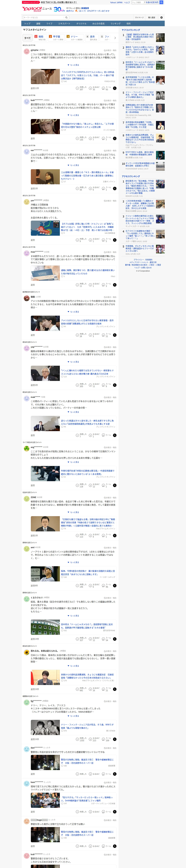Open the 速報 navigation tab
The height and width of the screenshot is (868, 186).
click(38, 24)
